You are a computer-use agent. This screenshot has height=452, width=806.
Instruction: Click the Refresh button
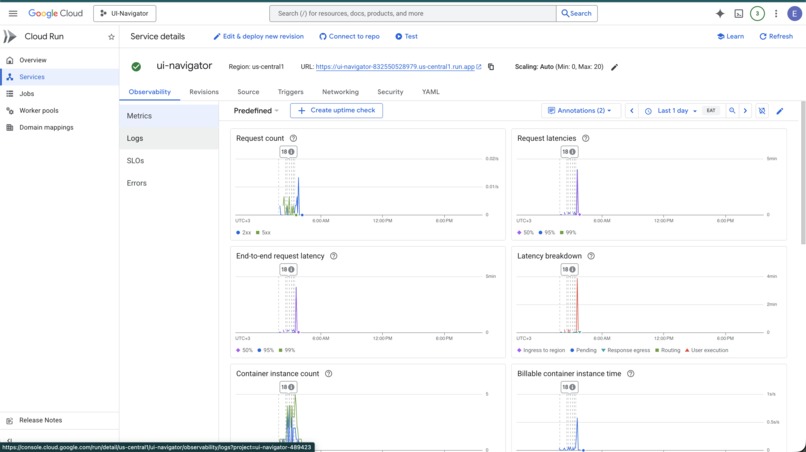pos(776,37)
